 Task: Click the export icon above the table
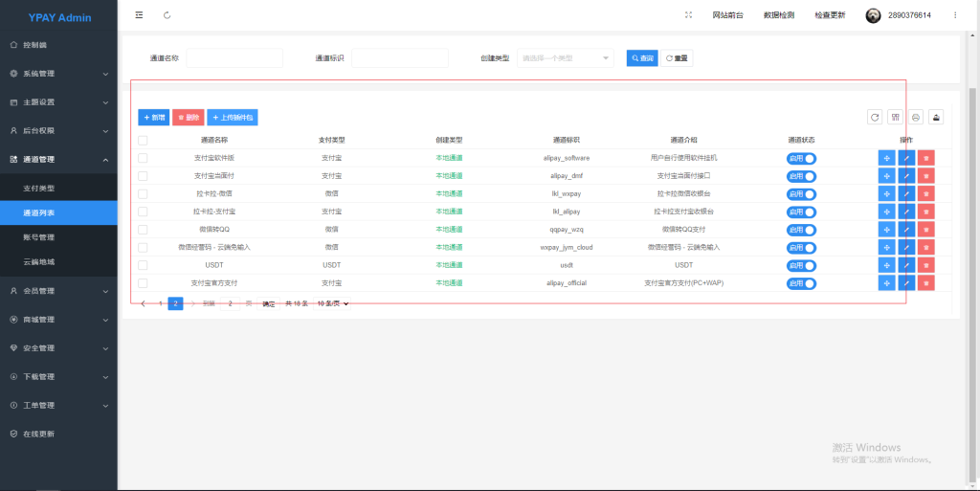click(936, 117)
